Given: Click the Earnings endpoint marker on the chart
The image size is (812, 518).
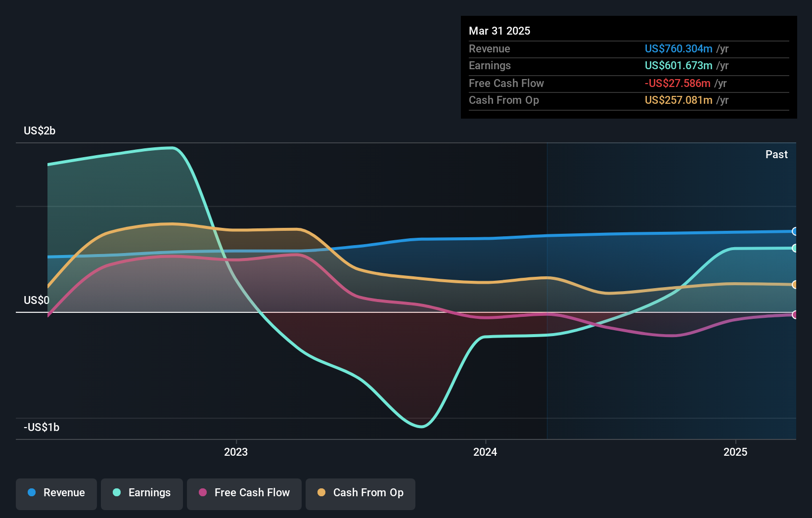Looking at the screenshot, I should pyautogui.click(x=795, y=248).
